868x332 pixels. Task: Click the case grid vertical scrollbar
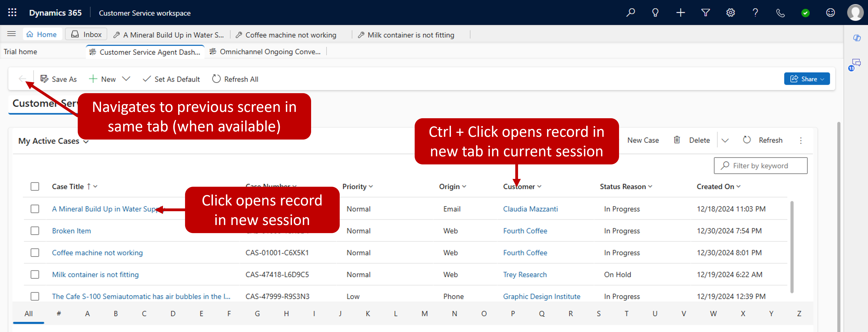[791, 247]
